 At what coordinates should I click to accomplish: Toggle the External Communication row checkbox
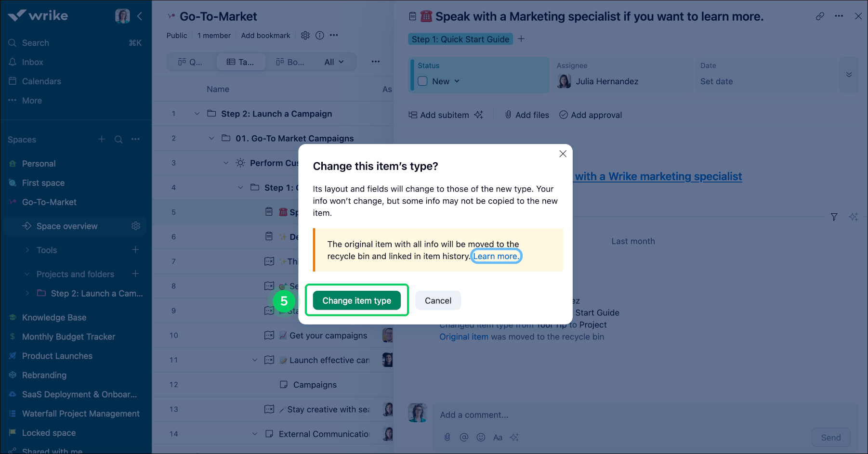pos(269,434)
